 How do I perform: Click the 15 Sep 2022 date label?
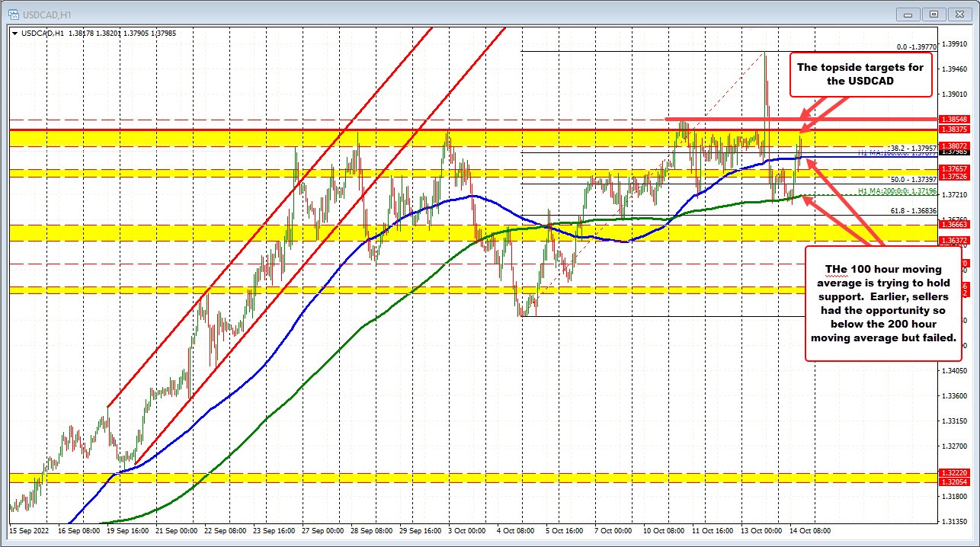(x=30, y=530)
